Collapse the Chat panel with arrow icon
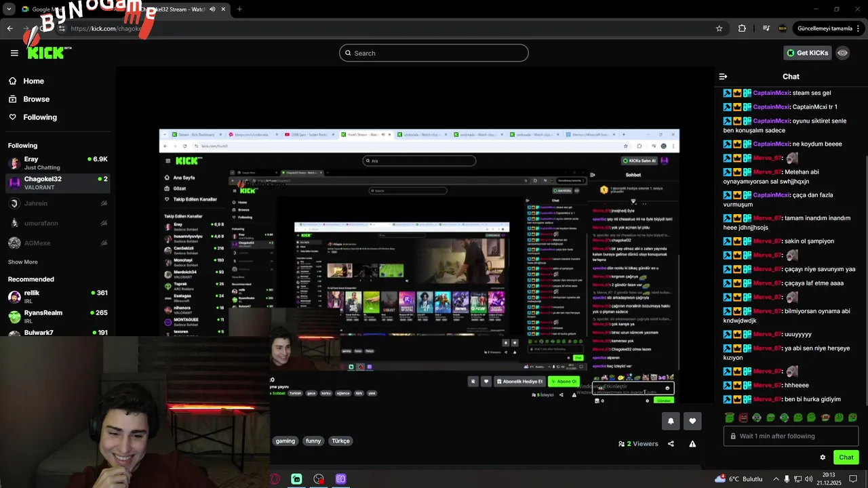The width and height of the screenshot is (868, 488). click(723, 77)
